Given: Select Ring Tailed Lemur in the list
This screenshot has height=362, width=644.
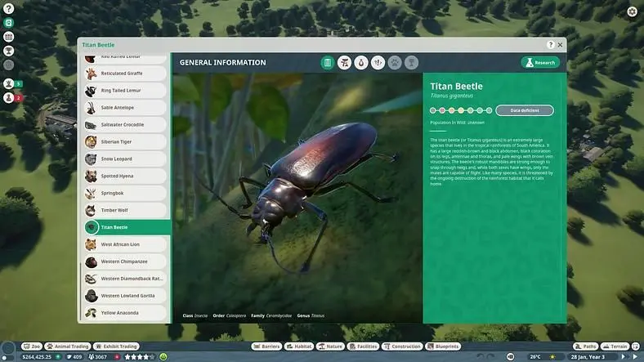Looking at the screenshot, I should [x=125, y=90].
